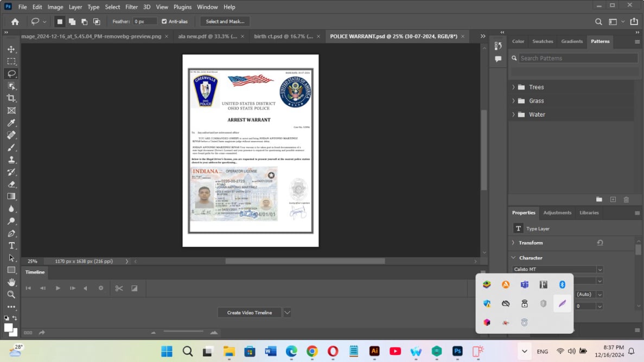
Task: Click the scissors split-at-playhead icon
Action: [119, 288]
